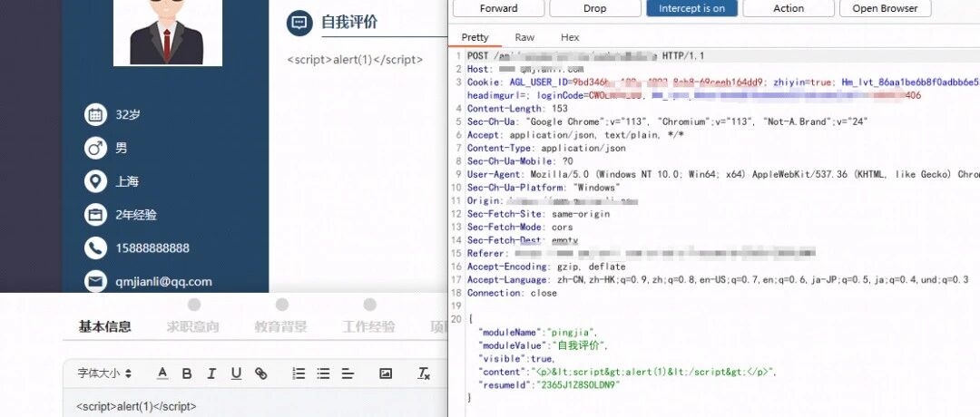The width and height of the screenshot is (980, 417).
Task: Switch to the 求职意向 tab
Action: [x=193, y=326]
